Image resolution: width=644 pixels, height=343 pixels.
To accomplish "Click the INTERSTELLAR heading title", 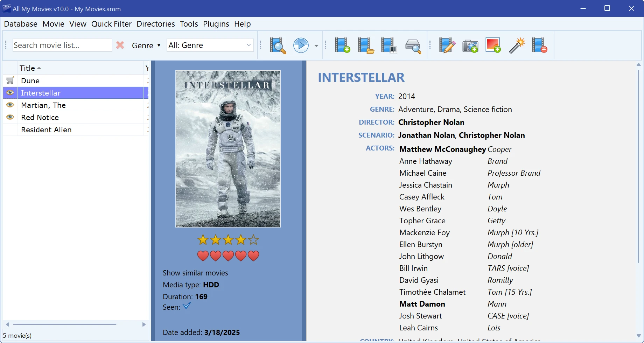I will coord(361,77).
